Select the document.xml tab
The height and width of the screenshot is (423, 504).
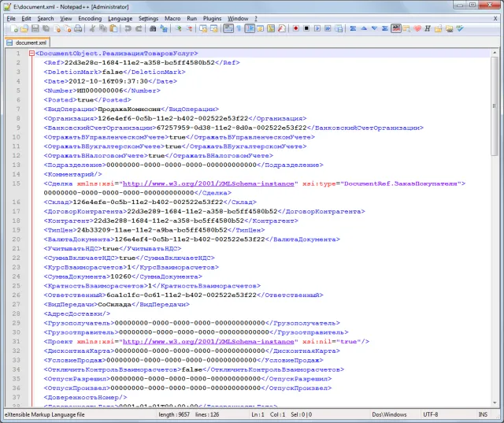(x=28, y=43)
